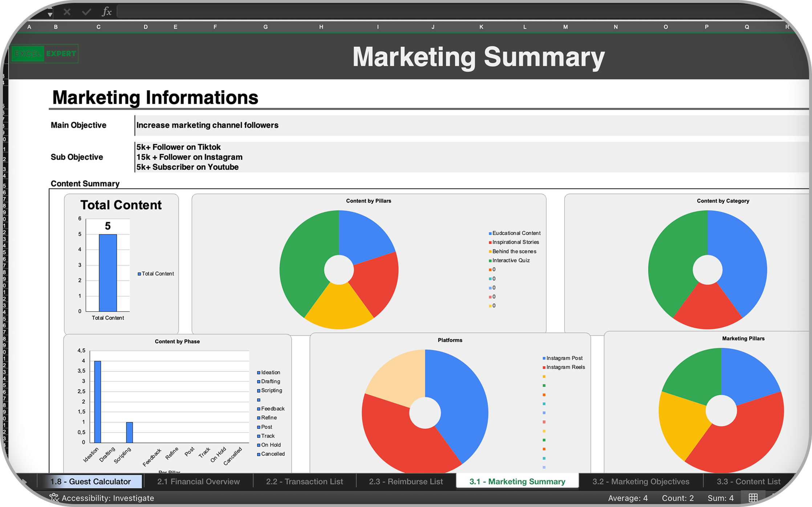The image size is (812, 507).
Task: Switch to 2.1 Financial Overview sheet
Action: (x=198, y=482)
